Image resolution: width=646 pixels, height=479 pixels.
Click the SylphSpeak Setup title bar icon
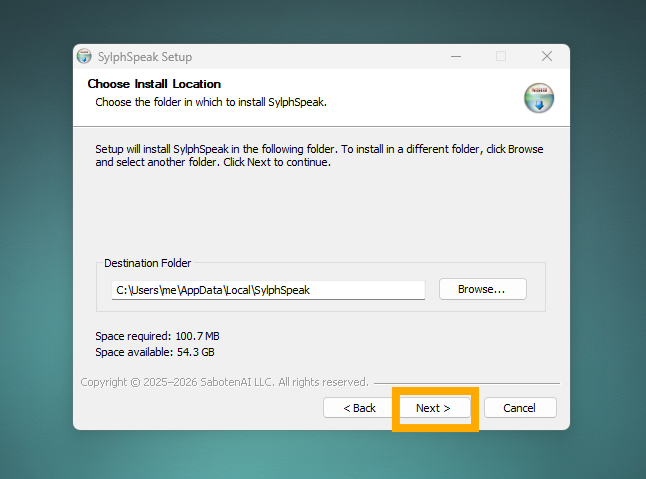pos(84,56)
